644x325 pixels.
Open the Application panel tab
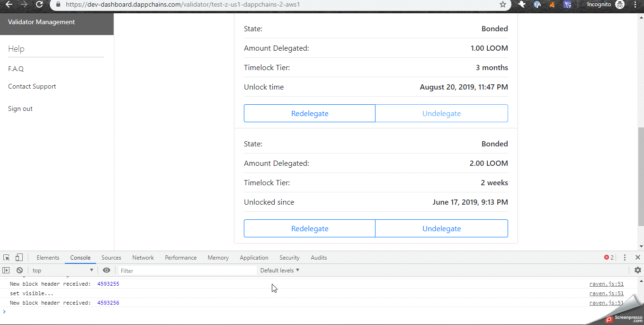tap(254, 257)
